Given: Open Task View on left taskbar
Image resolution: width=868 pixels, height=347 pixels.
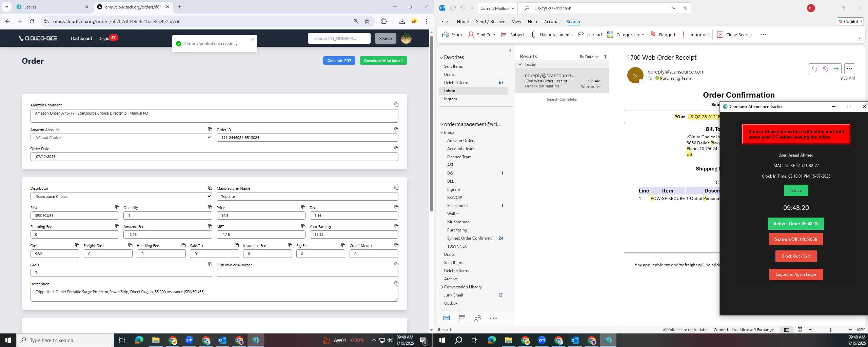Looking at the screenshot, I should tap(122, 340).
